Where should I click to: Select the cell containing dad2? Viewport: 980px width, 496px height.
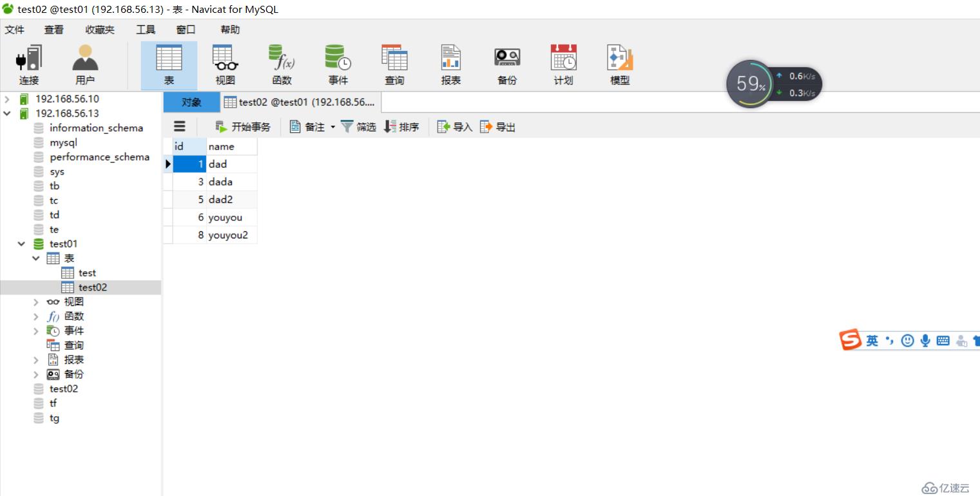point(232,200)
